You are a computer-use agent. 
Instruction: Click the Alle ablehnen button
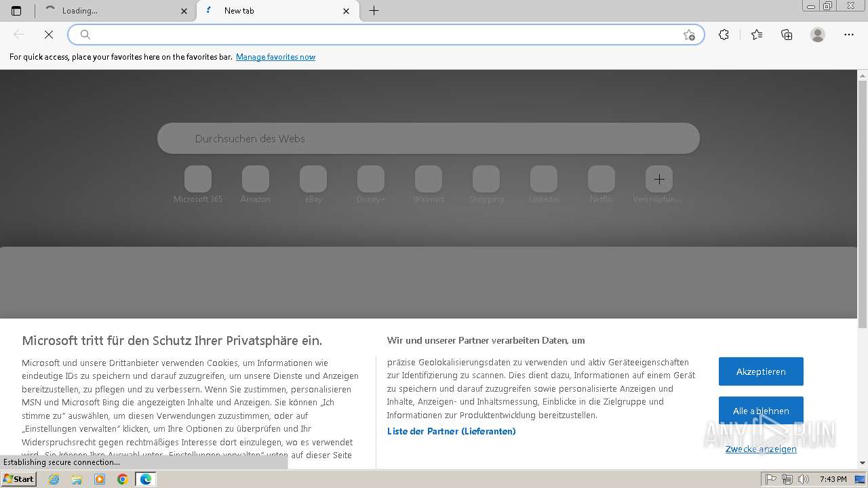pos(761,411)
